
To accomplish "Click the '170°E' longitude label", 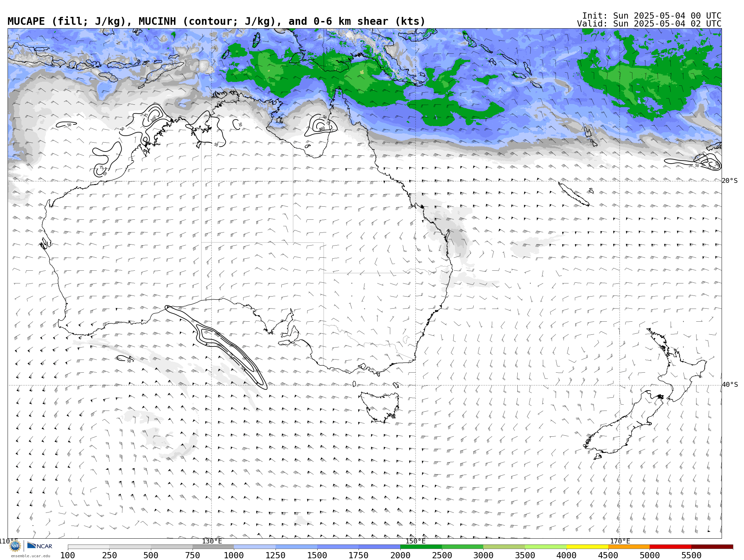I will pyautogui.click(x=620, y=541).
